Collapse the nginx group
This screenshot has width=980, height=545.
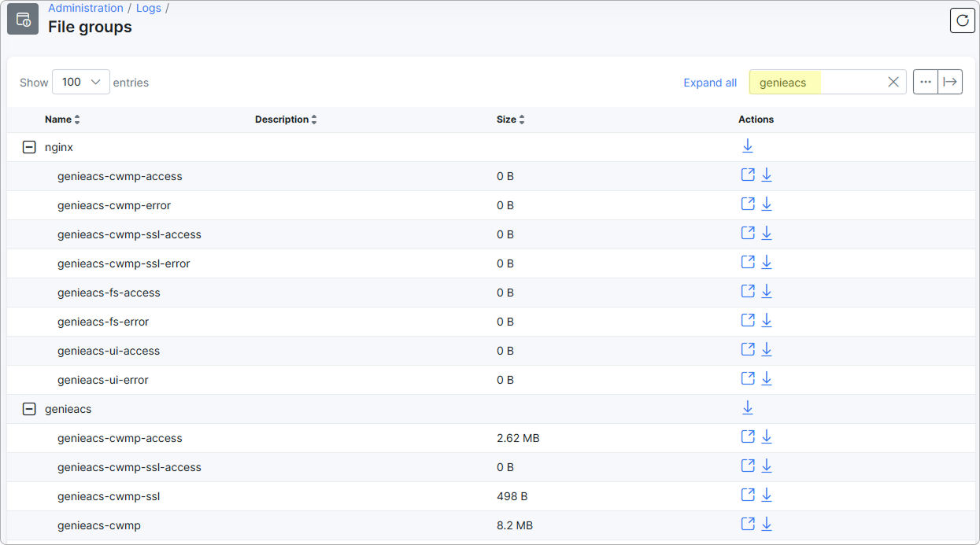tap(29, 147)
